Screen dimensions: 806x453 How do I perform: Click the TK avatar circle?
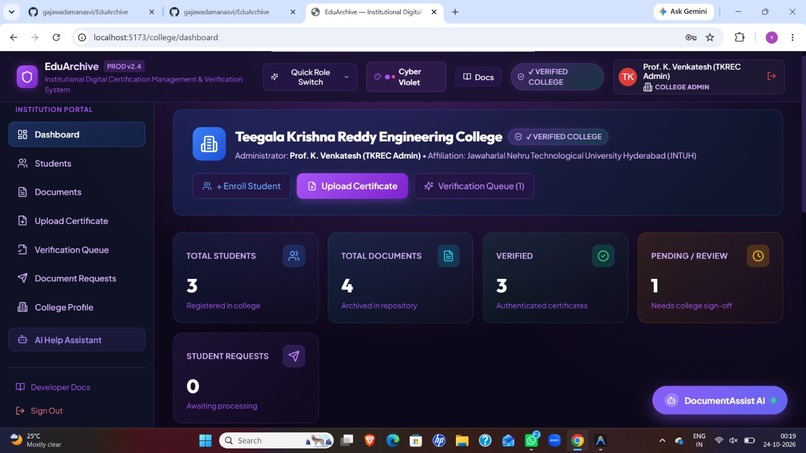(628, 77)
